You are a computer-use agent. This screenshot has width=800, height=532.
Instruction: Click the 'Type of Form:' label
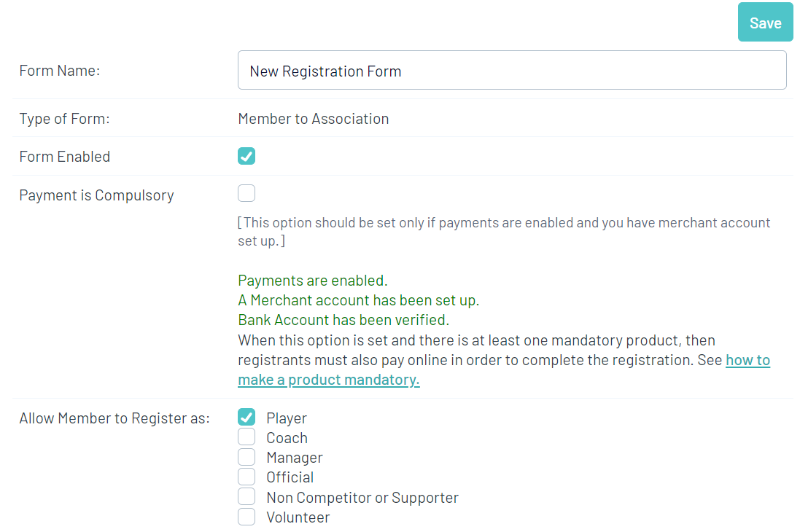tap(64, 119)
